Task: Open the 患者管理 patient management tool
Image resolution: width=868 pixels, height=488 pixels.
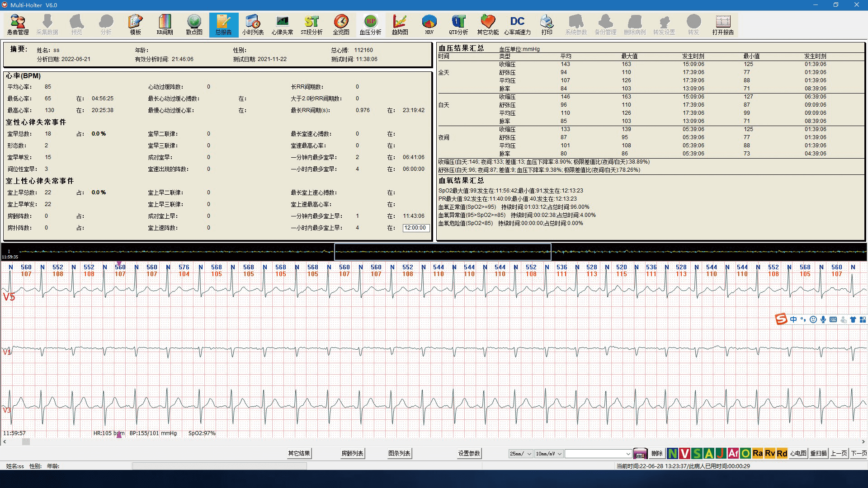Action: pyautogui.click(x=18, y=25)
